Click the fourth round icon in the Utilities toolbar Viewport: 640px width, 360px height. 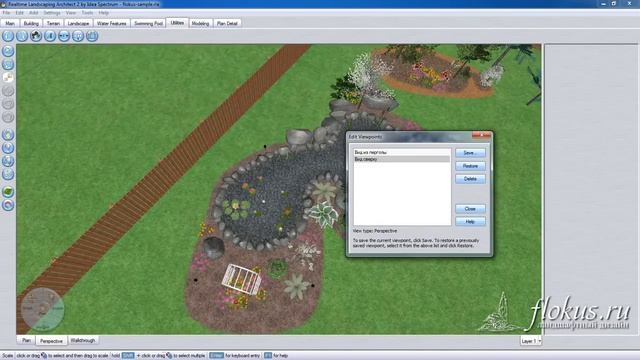(50, 36)
